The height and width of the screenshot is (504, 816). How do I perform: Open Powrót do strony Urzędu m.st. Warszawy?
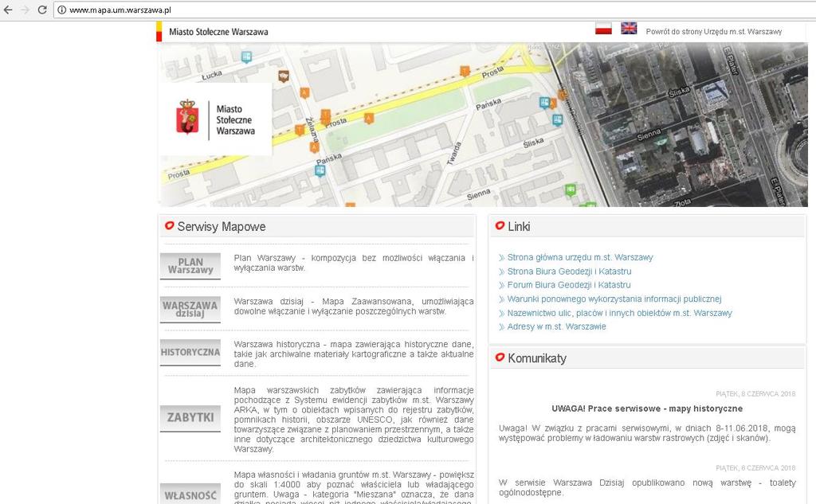tap(713, 32)
